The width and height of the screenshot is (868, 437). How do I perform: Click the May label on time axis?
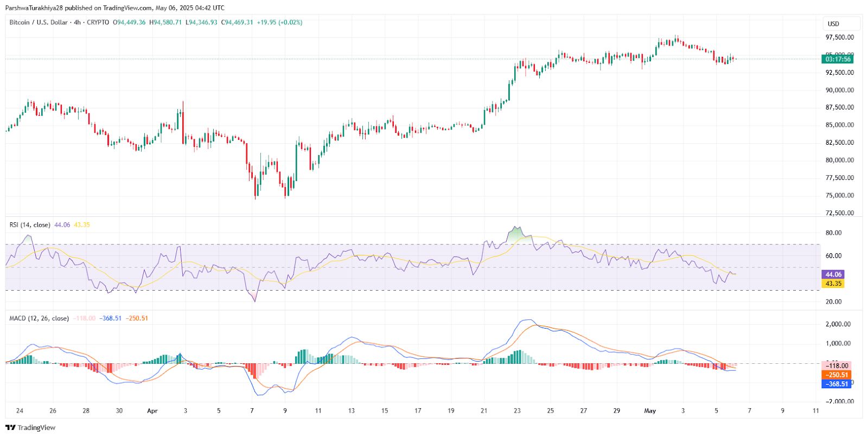pyautogui.click(x=650, y=410)
